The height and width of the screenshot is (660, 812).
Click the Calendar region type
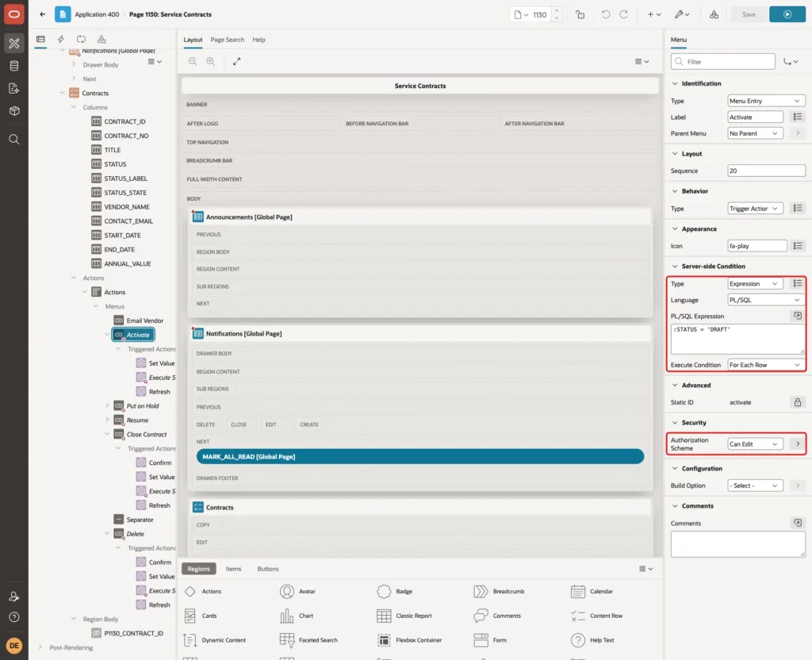pos(592,592)
